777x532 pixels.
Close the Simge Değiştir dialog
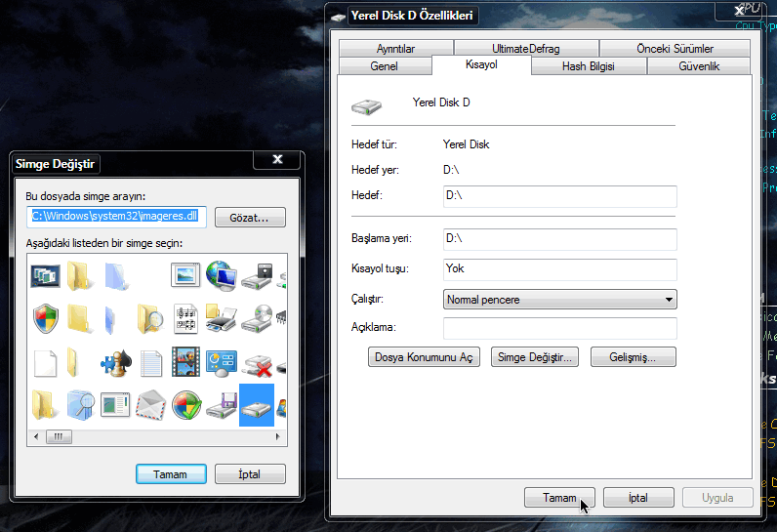point(277,159)
